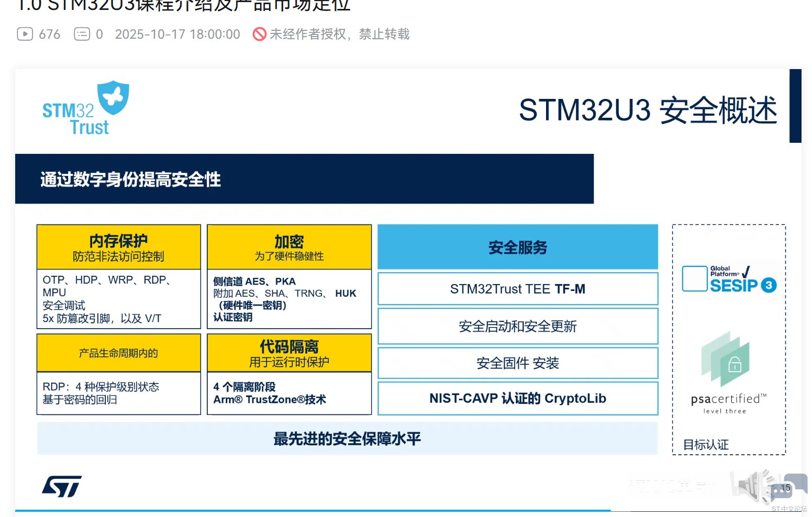This screenshot has width=812, height=517.
Task: Click the box "安全固件 安装"
Action: click(518, 363)
